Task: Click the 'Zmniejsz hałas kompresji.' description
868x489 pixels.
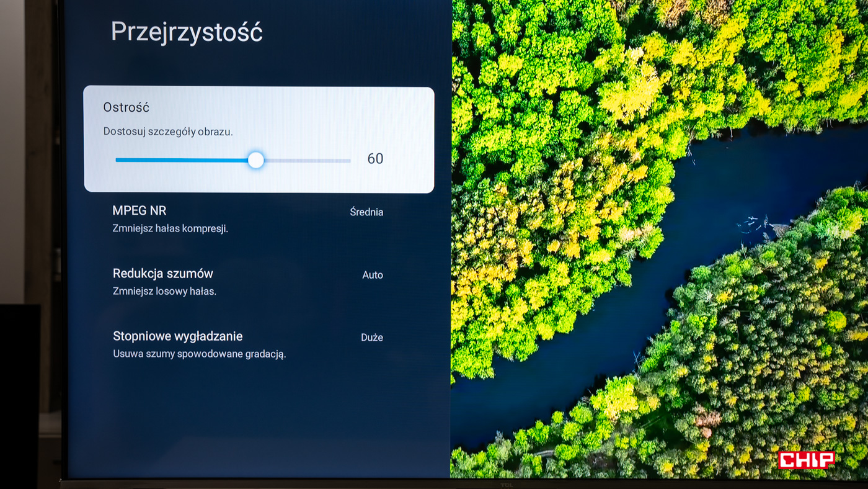Action: coord(170,228)
